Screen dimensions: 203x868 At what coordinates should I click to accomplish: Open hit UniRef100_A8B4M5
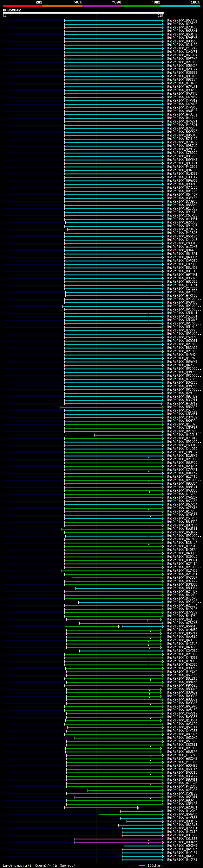[x=182, y=842]
